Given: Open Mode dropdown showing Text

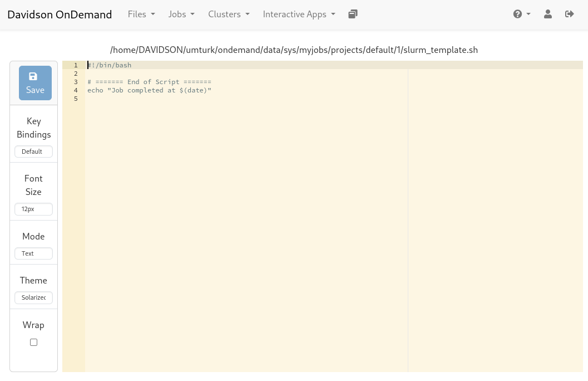Looking at the screenshot, I should (x=33, y=253).
